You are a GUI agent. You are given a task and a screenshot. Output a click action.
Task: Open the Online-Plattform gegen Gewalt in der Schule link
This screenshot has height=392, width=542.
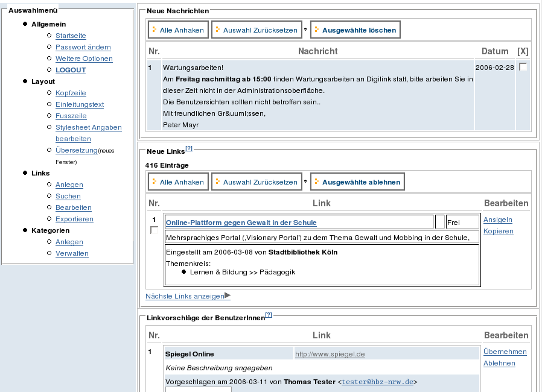[241, 223]
